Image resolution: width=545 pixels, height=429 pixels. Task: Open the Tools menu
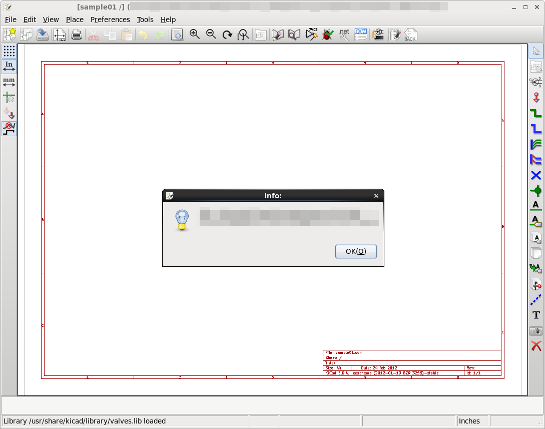(x=145, y=20)
